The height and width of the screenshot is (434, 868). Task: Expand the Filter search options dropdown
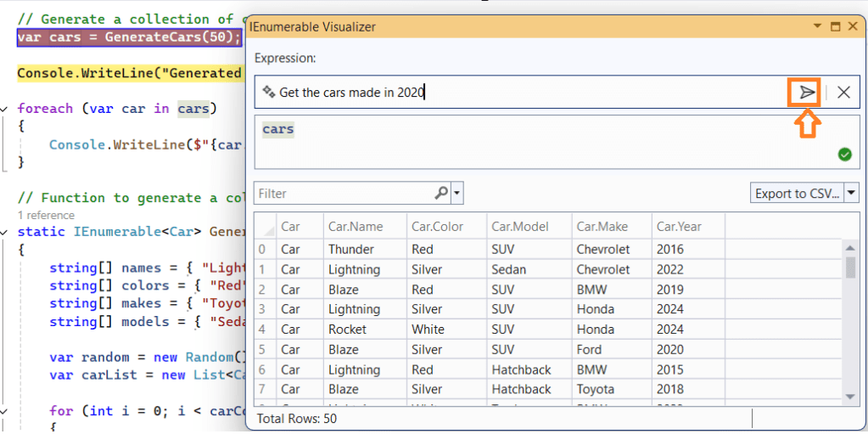[458, 194]
